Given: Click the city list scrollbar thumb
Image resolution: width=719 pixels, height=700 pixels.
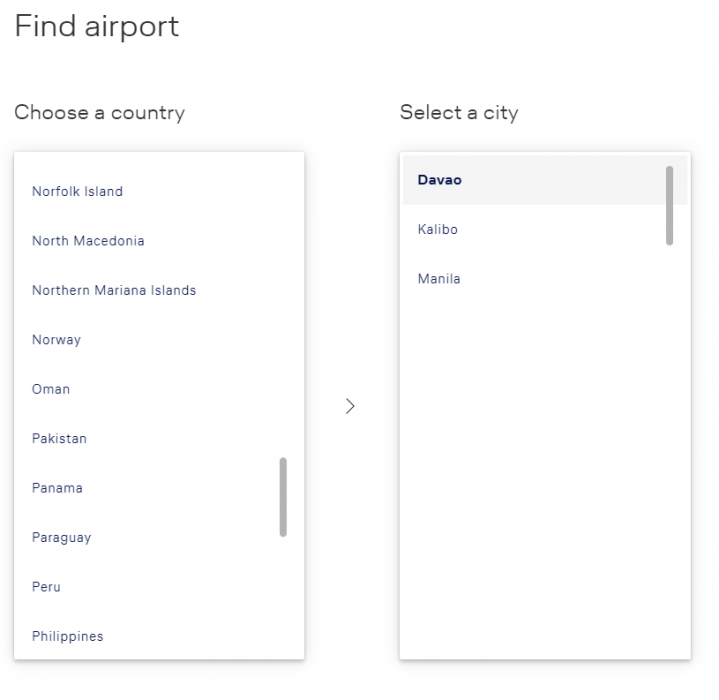Looking at the screenshot, I should (669, 205).
